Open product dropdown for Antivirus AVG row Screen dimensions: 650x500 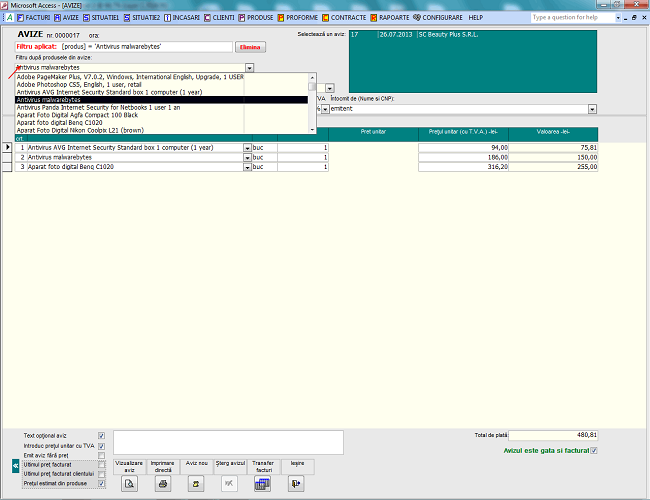[x=247, y=147]
